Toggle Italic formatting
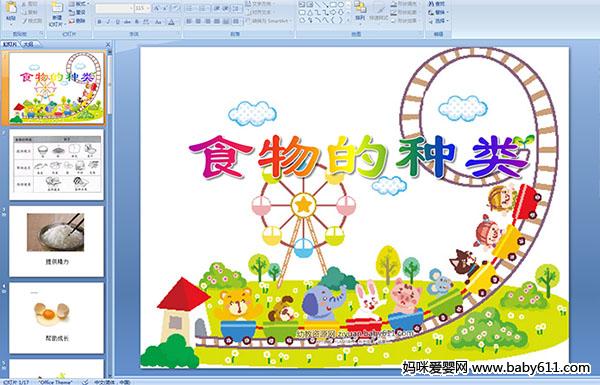Image resolution: width=600 pixels, height=385 pixels. [x=109, y=22]
